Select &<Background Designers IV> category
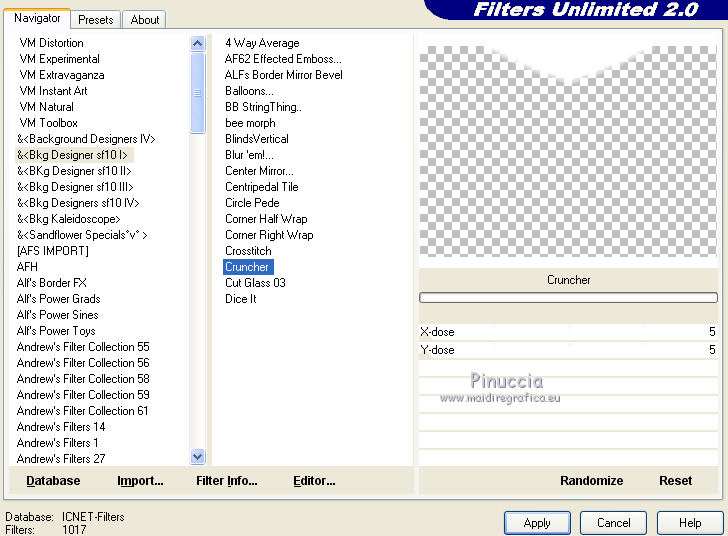 86,139
